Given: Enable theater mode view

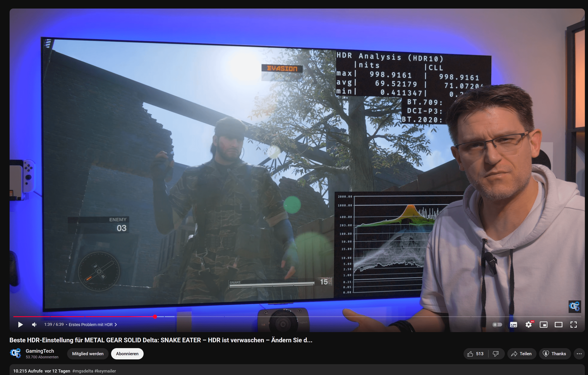Looking at the screenshot, I should pyautogui.click(x=558, y=324).
